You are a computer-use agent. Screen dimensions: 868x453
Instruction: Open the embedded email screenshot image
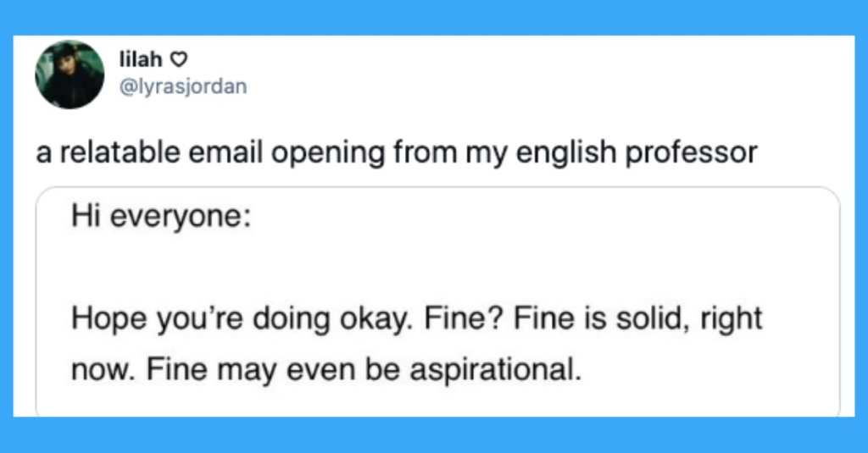coord(438,301)
